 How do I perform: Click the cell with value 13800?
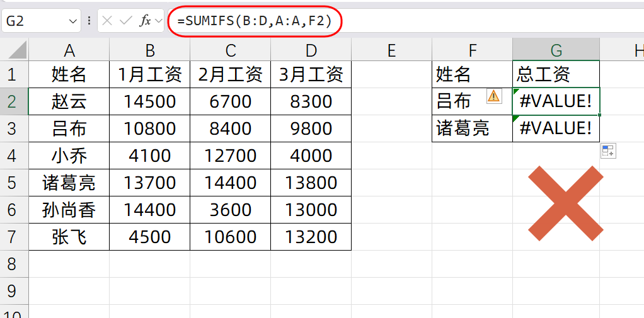[311, 183]
